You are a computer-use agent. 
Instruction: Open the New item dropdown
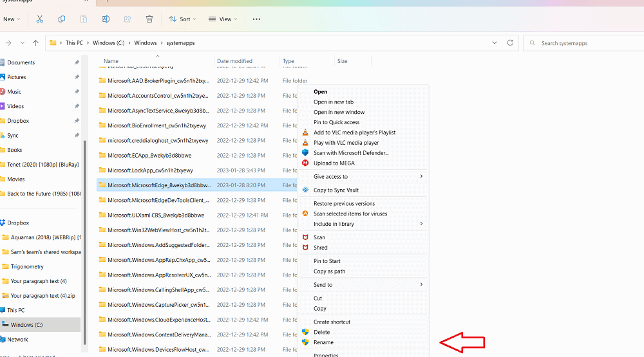tap(12, 19)
